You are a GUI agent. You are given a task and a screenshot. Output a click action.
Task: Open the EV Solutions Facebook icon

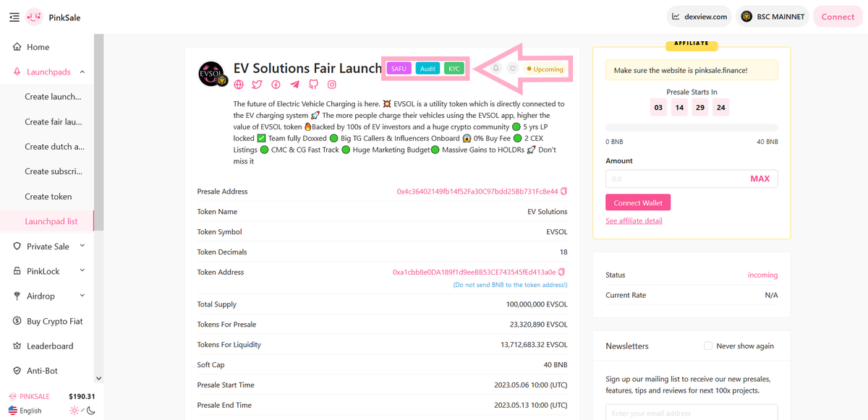[x=276, y=85]
